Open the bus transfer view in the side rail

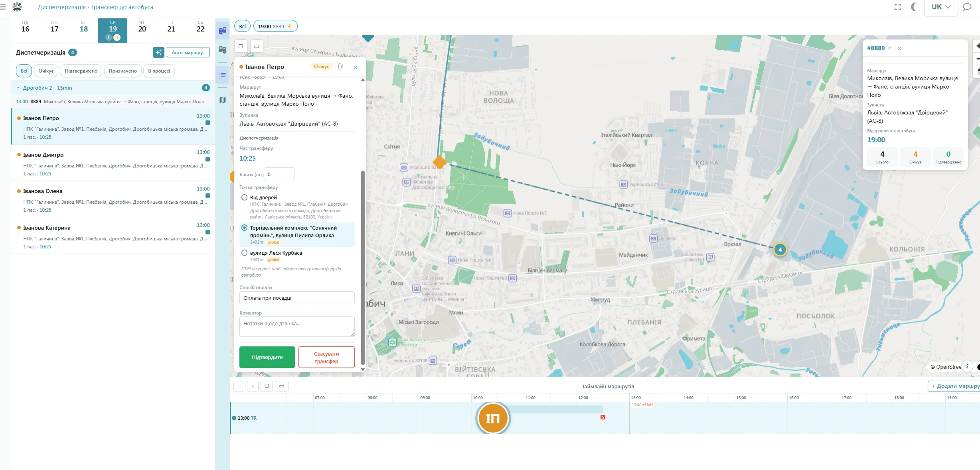click(x=223, y=31)
